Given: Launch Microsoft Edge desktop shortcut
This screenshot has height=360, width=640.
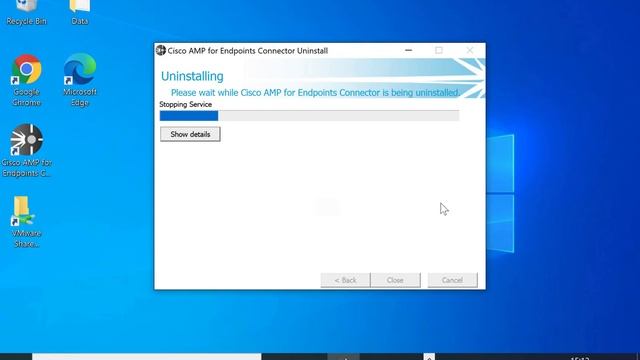Looking at the screenshot, I should [80, 80].
